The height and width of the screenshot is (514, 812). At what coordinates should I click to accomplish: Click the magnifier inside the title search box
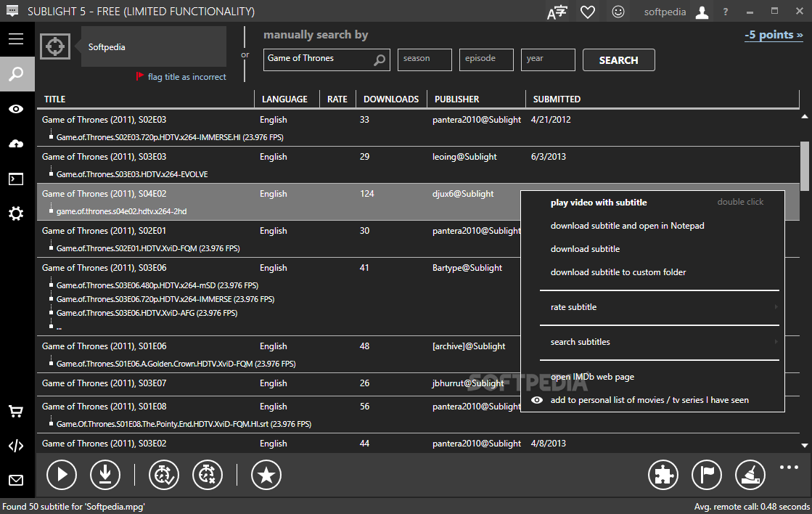pyautogui.click(x=380, y=60)
